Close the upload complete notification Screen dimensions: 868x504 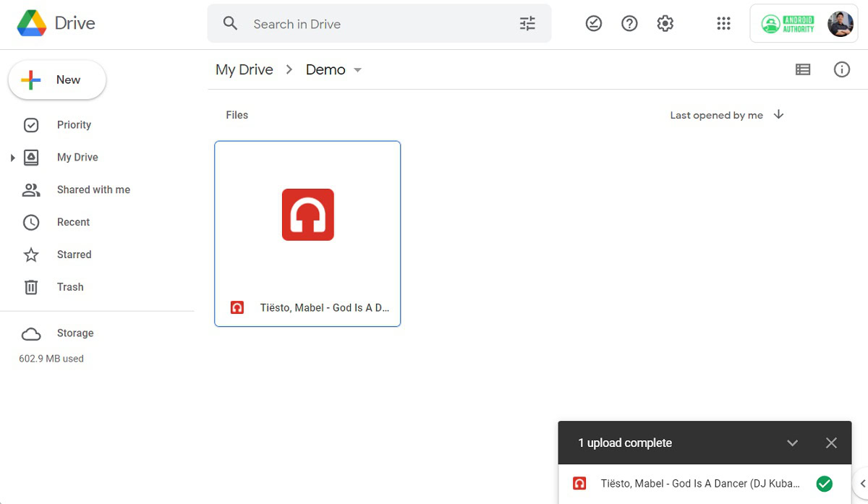tap(831, 443)
